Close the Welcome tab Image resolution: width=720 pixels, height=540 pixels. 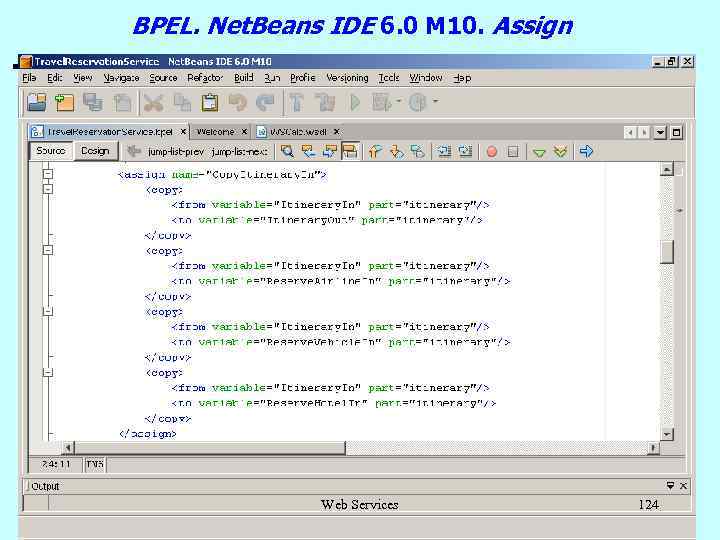pyautogui.click(x=244, y=132)
